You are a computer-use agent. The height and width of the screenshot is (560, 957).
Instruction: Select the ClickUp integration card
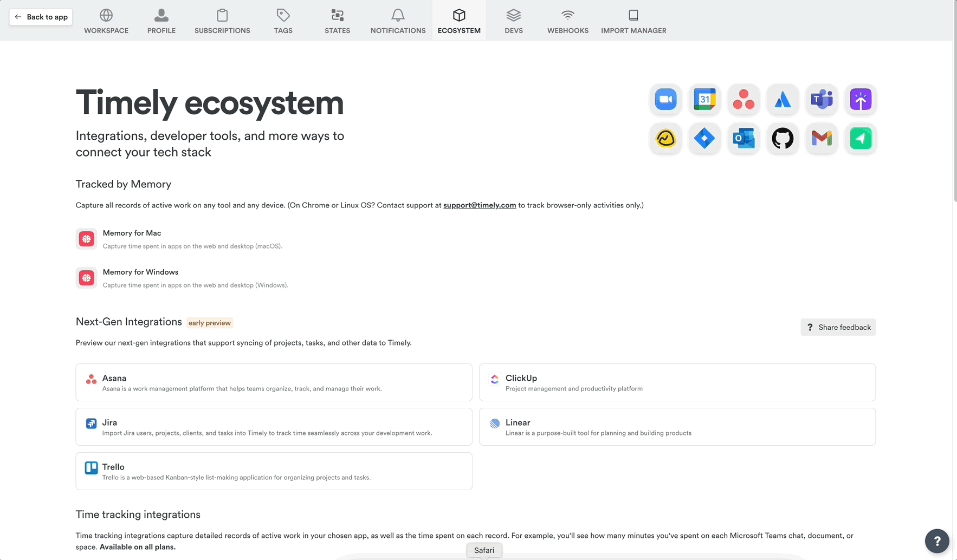click(x=677, y=382)
